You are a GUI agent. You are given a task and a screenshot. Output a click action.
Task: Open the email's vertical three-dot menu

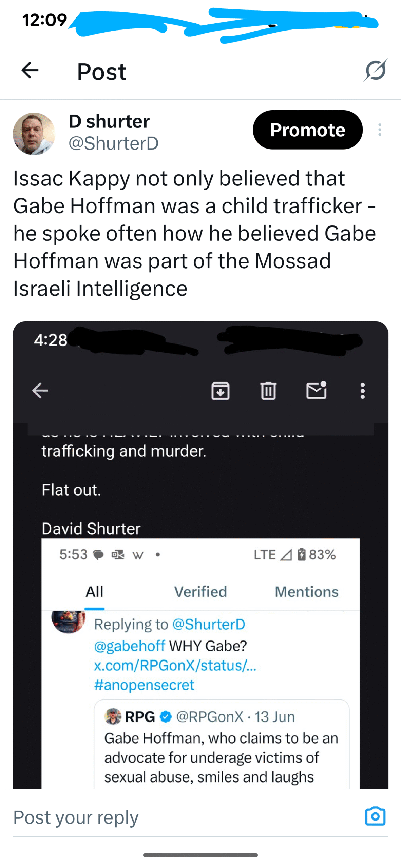click(363, 391)
